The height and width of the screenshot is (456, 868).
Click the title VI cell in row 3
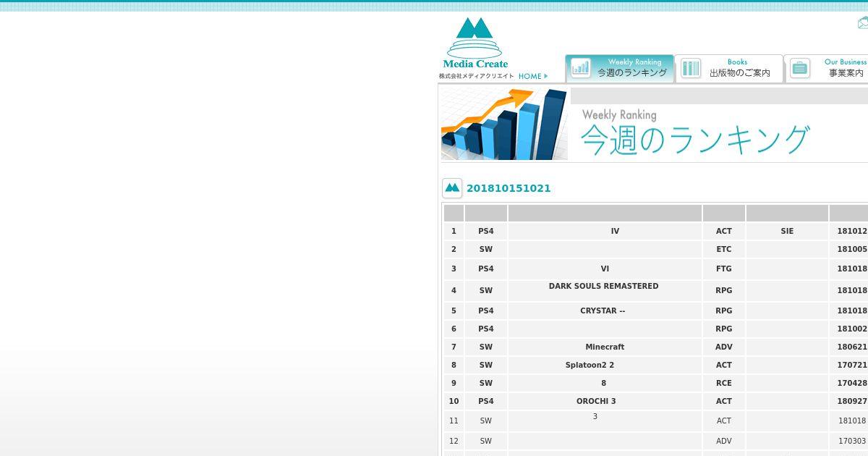click(605, 269)
